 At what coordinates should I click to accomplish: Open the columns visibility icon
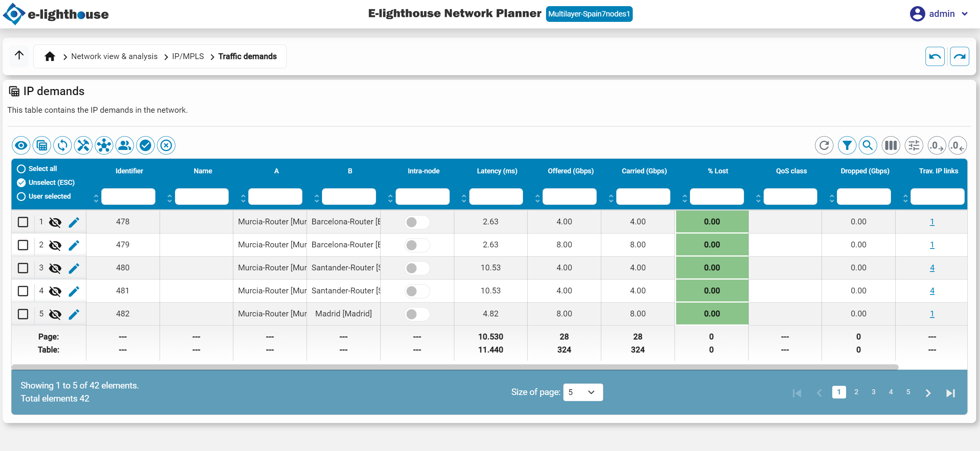(x=891, y=146)
